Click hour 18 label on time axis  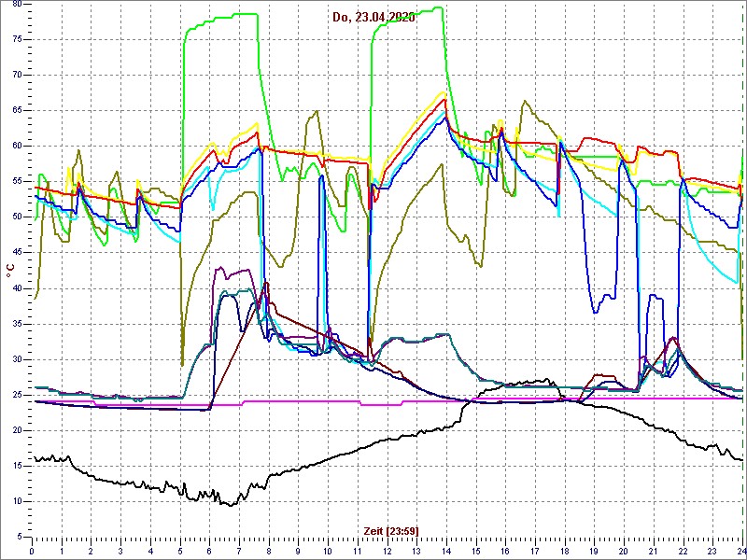click(x=564, y=551)
